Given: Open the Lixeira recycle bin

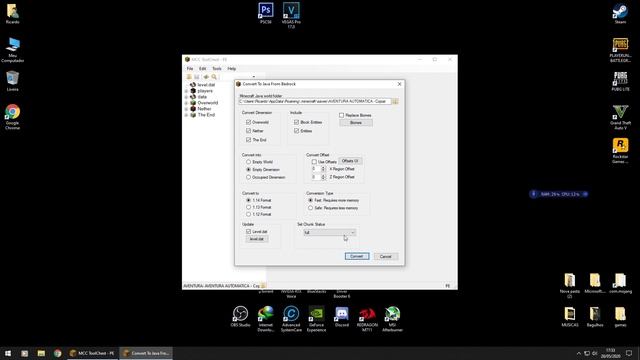Looking at the screenshot, I should pos(12,81).
